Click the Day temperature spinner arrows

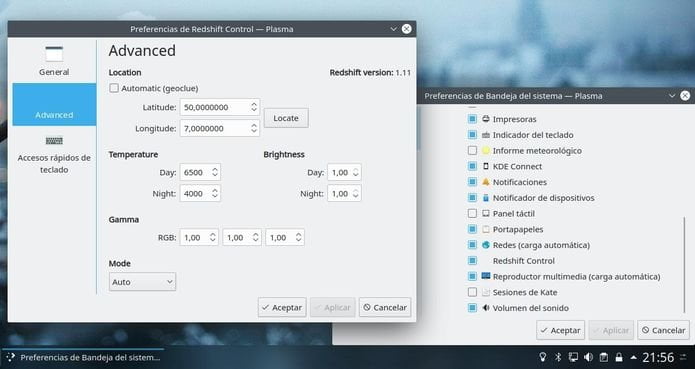click(x=215, y=172)
